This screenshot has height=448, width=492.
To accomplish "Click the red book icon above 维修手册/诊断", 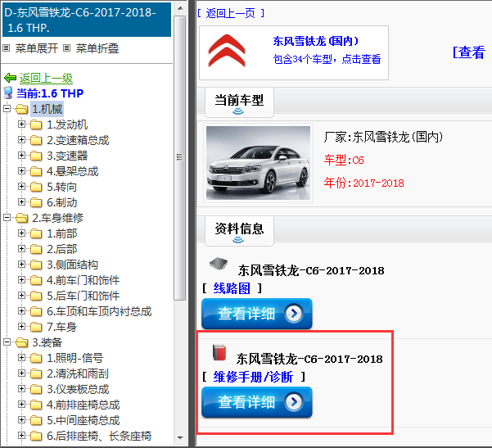I will coord(219,352).
